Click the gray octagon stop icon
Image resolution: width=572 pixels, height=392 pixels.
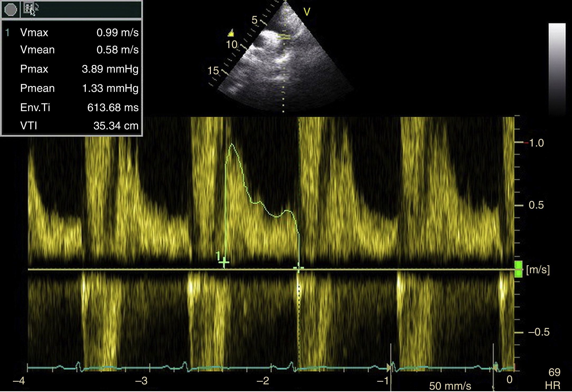11,10
